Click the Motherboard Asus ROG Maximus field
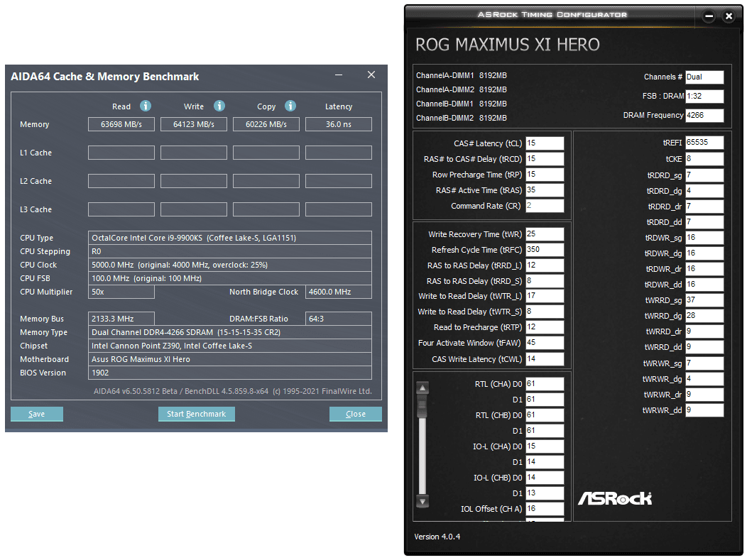The image size is (747, 560). (x=229, y=359)
